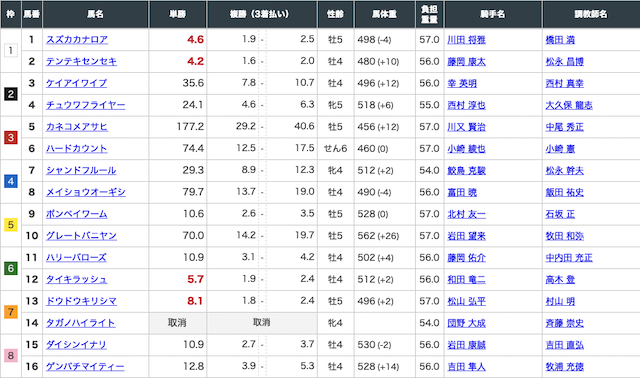Open trainer link 高木 登 in タイキラッシュ row
640x378 pixels.
point(560,280)
